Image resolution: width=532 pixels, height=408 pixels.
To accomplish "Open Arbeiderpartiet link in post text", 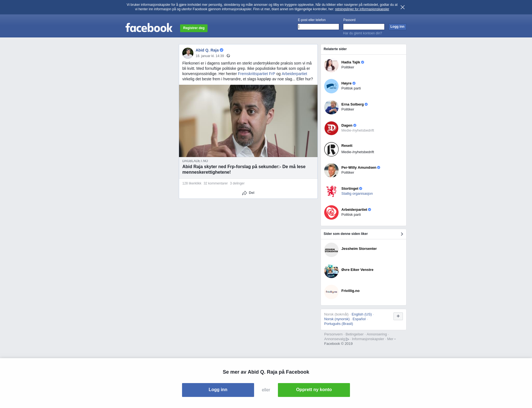I will [x=294, y=74].
